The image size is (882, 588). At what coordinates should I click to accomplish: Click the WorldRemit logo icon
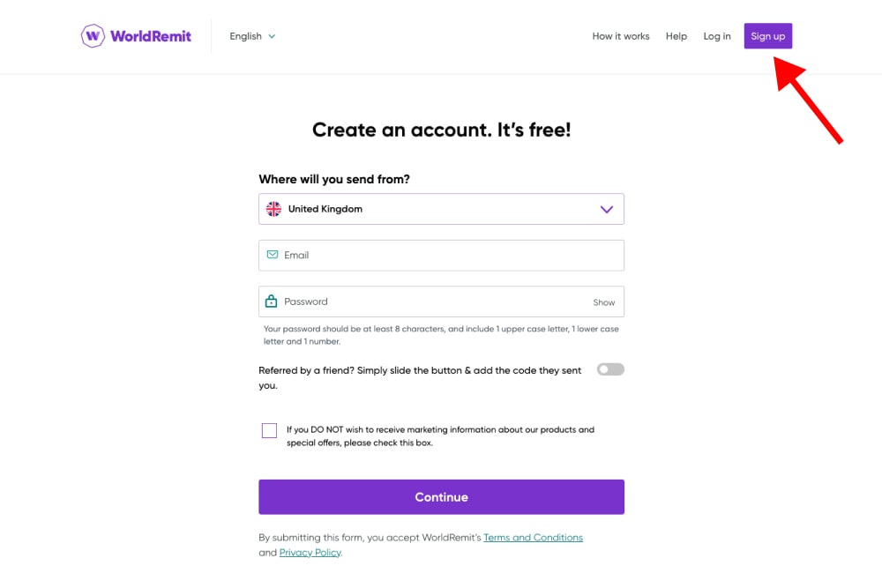click(x=93, y=36)
